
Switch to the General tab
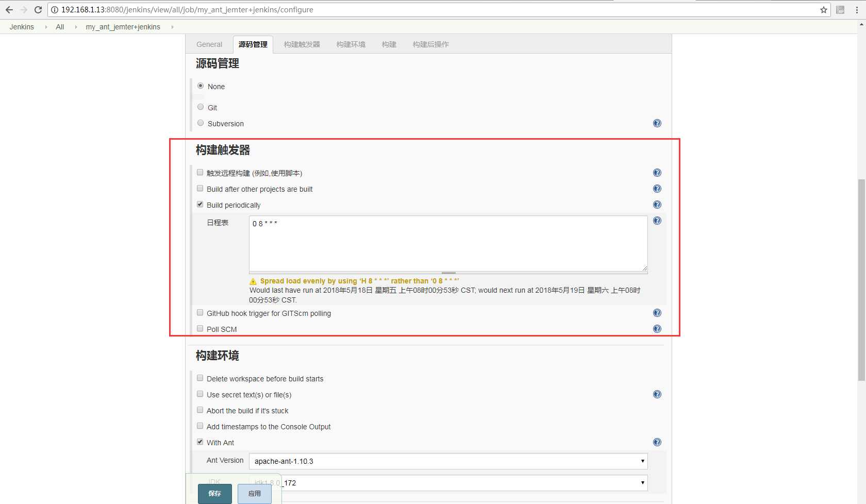(x=209, y=44)
